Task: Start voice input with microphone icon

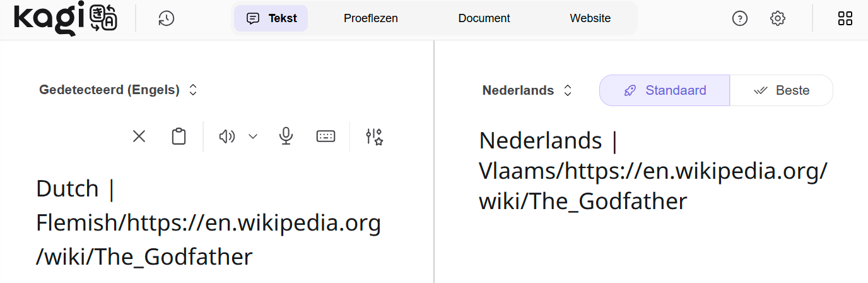Action: (286, 136)
